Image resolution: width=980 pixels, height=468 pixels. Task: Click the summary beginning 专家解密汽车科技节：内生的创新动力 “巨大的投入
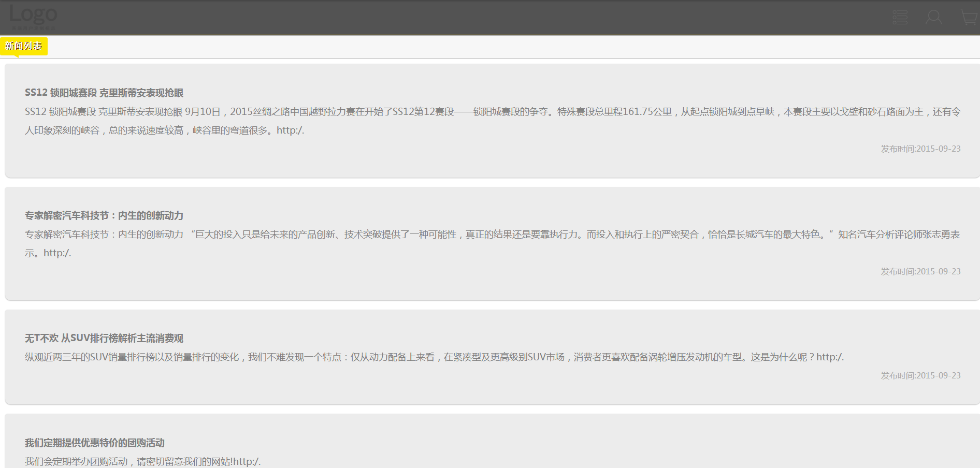[493, 244]
